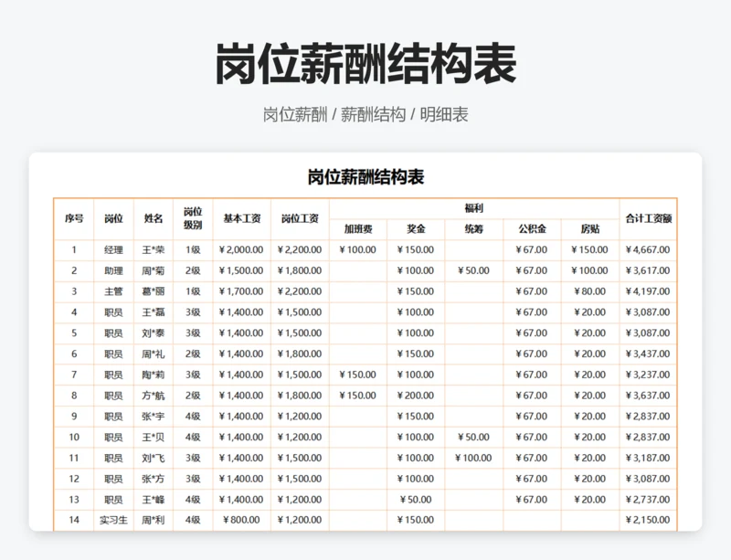This screenshot has width=731, height=560.
Task: Click the name cell 周*礼
Action: (154, 354)
